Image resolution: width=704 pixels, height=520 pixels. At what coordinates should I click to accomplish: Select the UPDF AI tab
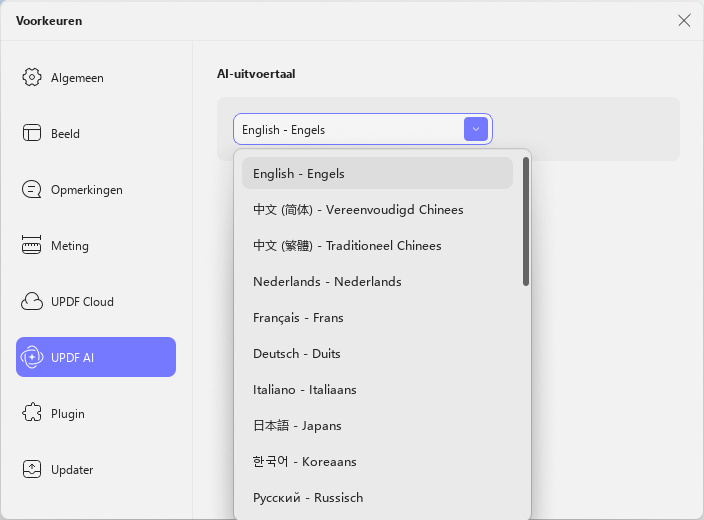pyautogui.click(x=96, y=357)
